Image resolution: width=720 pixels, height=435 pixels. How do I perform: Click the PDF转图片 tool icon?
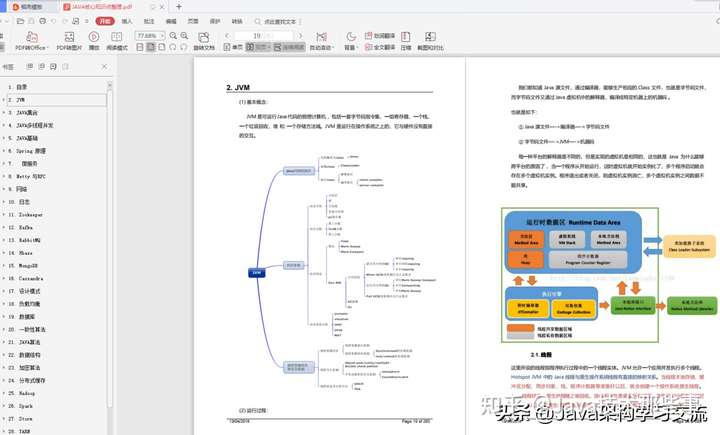[69, 37]
